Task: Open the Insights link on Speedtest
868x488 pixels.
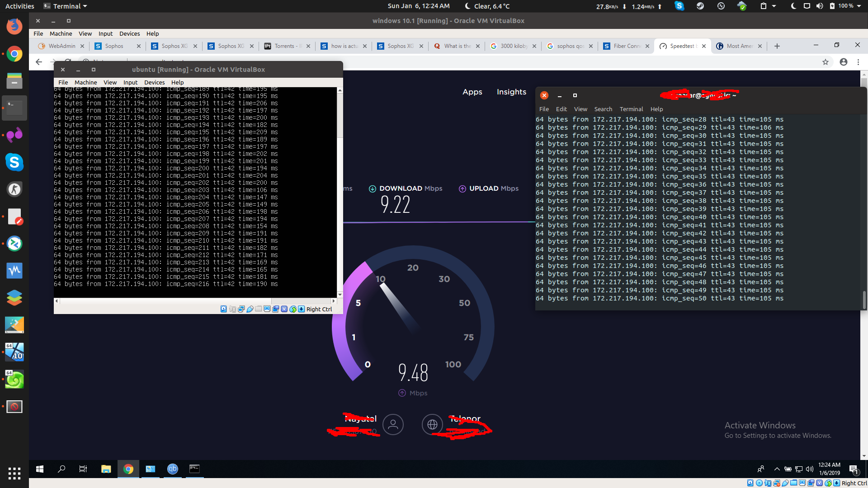Action: pos(511,92)
